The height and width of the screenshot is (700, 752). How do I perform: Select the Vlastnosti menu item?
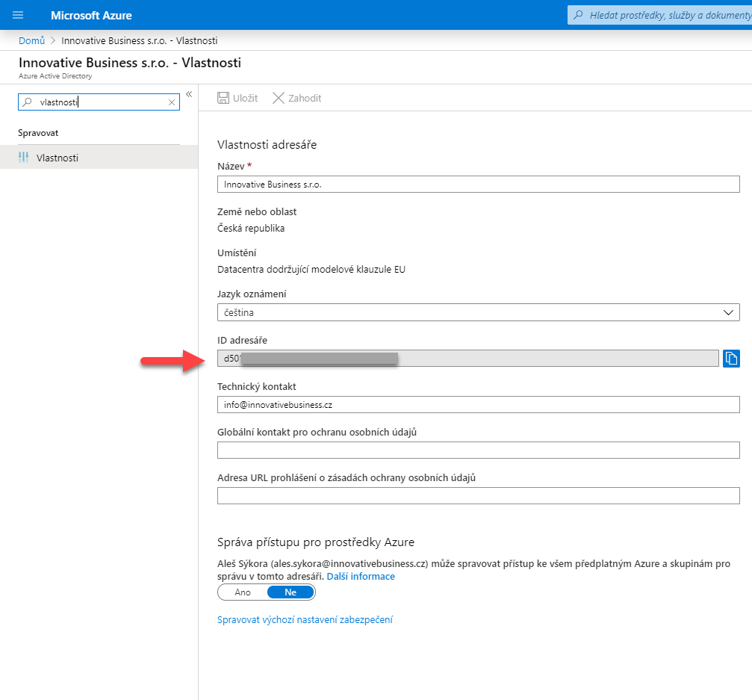99,158
